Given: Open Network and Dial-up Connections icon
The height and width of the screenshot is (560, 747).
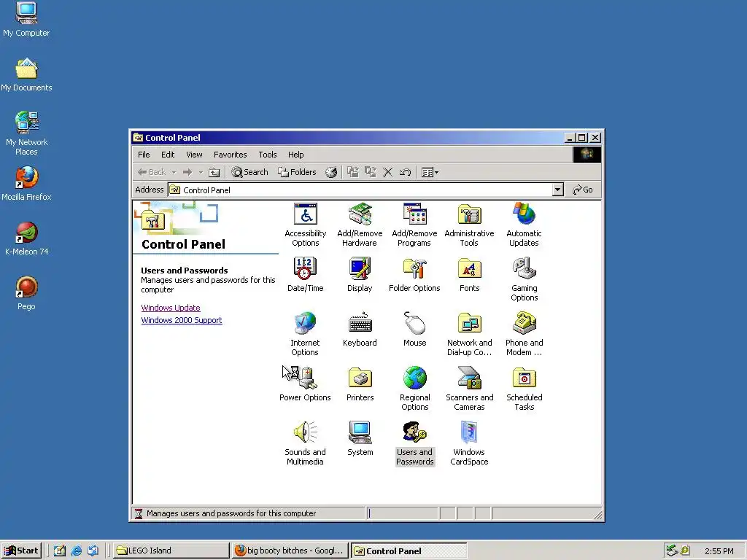Looking at the screenshot, I should click(469, 334).
